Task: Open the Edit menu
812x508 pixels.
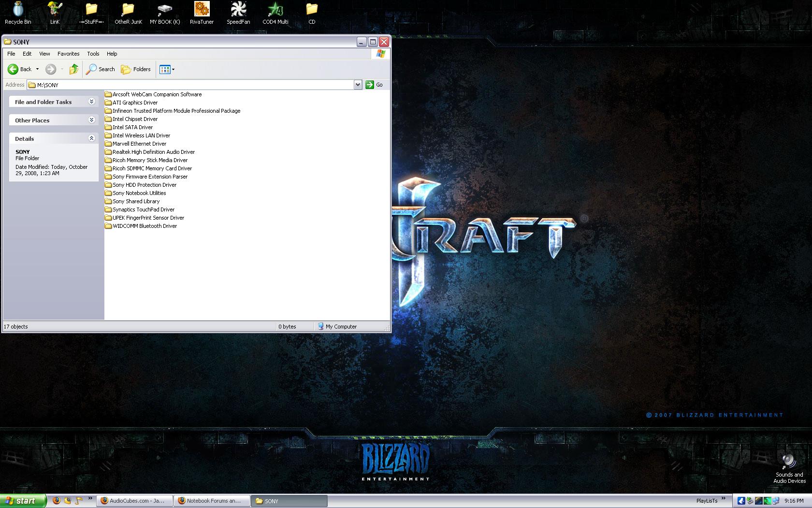Action: pos(27,54)
